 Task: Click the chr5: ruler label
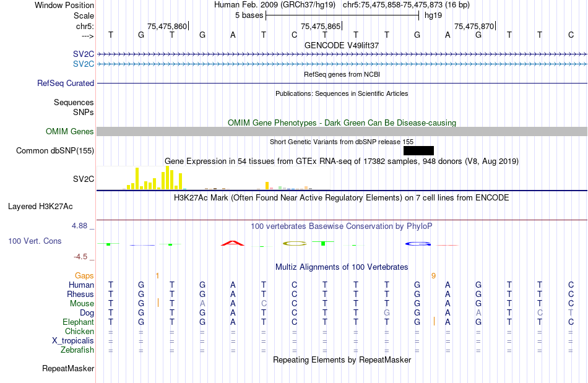pyautogui.click(x=85, y=26)
